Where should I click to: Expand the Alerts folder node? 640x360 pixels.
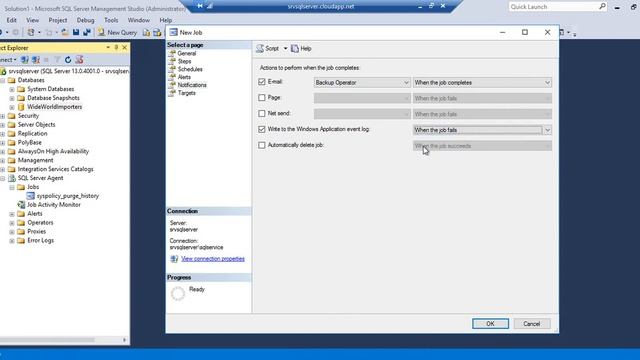pos(12,214)
